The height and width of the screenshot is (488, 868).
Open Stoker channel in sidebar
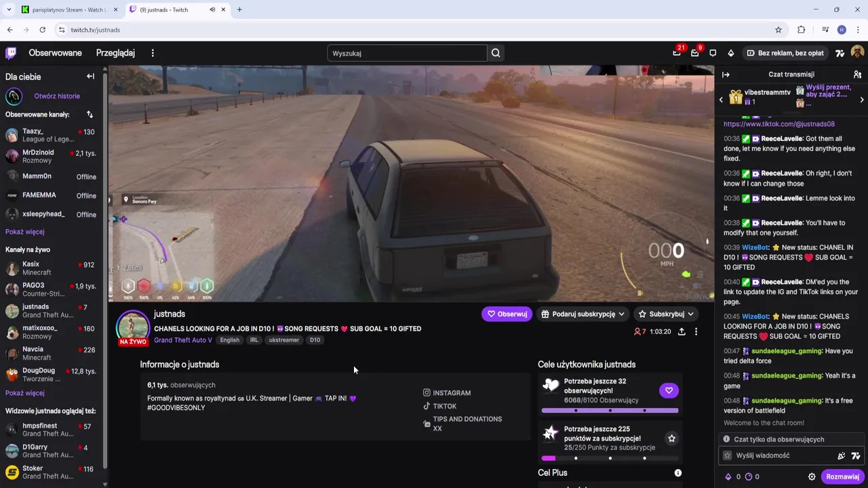52,472
